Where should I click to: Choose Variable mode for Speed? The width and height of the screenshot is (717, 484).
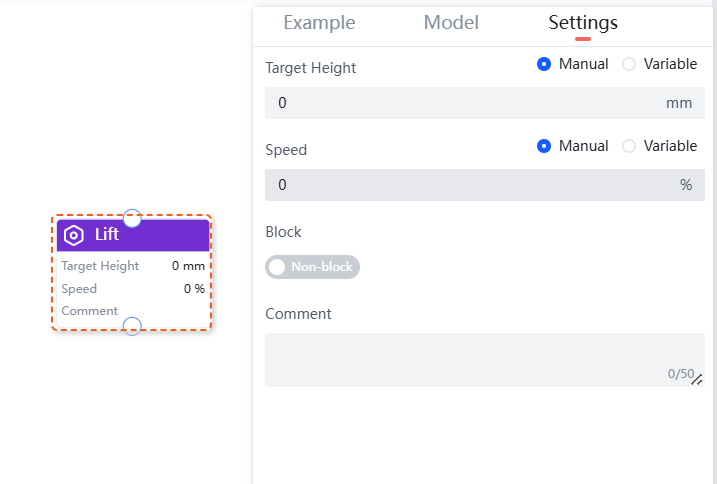pos(629,146)
